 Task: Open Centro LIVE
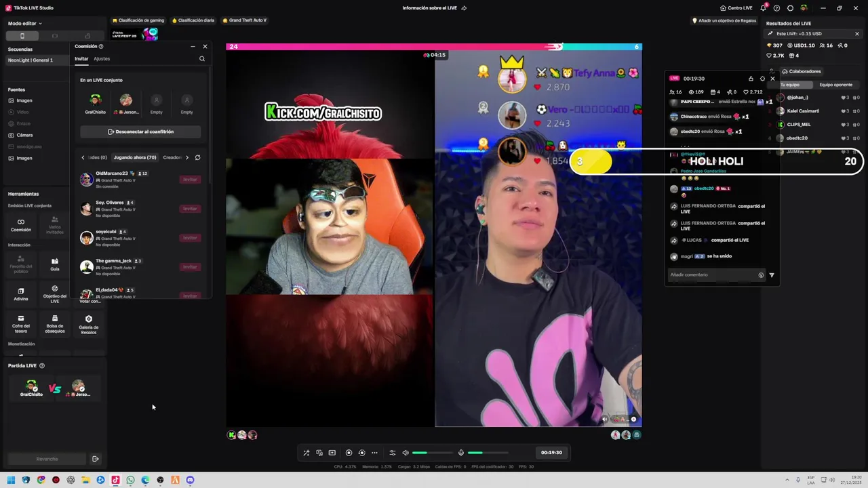pyautogui.click(x=736, y=8)
